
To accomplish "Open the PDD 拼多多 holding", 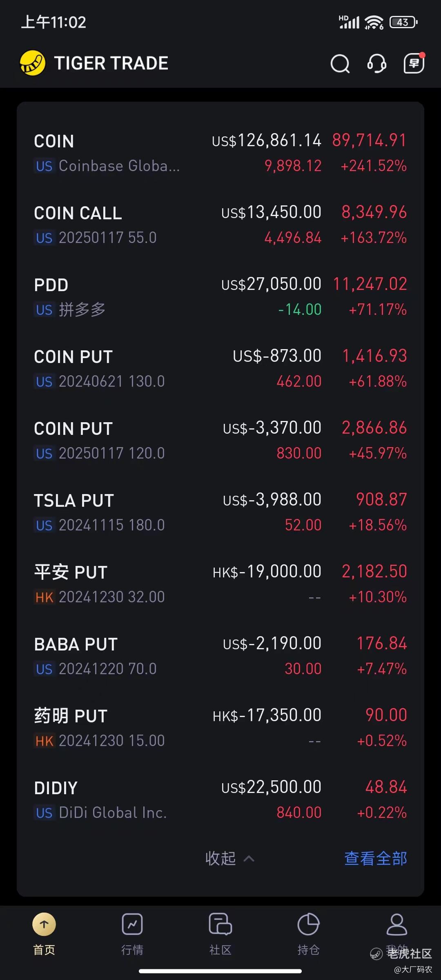I will point(220,297).
